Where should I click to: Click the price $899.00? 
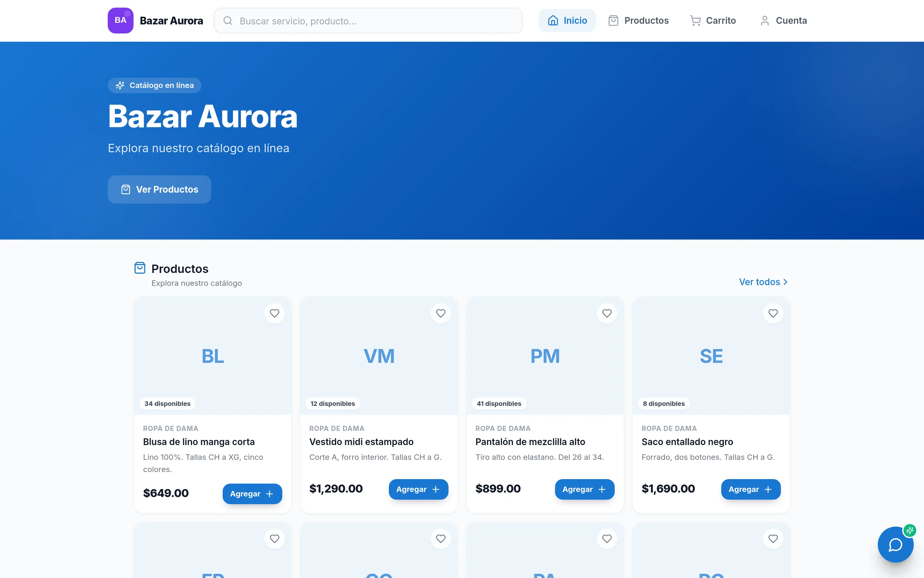coord(498,488)
